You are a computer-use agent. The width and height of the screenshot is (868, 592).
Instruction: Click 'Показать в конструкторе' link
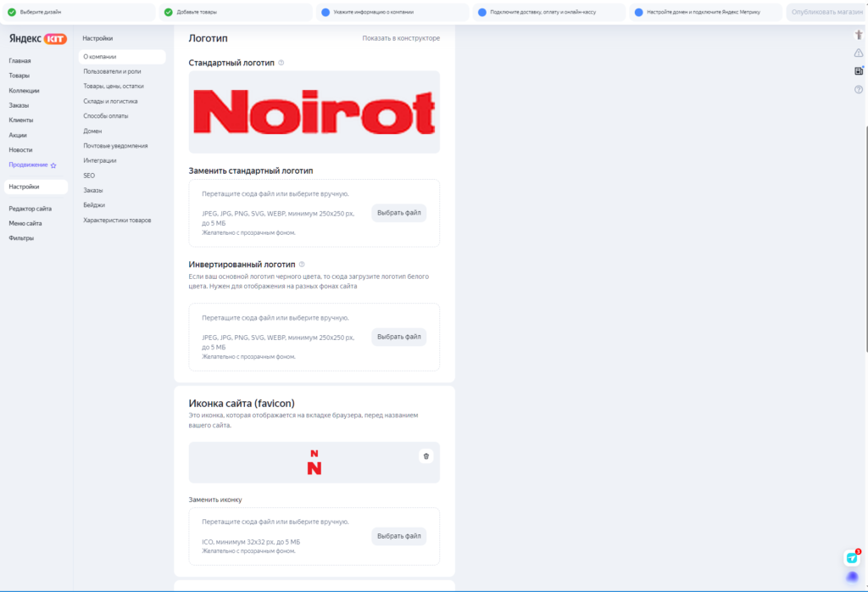(x=401, y=38)
